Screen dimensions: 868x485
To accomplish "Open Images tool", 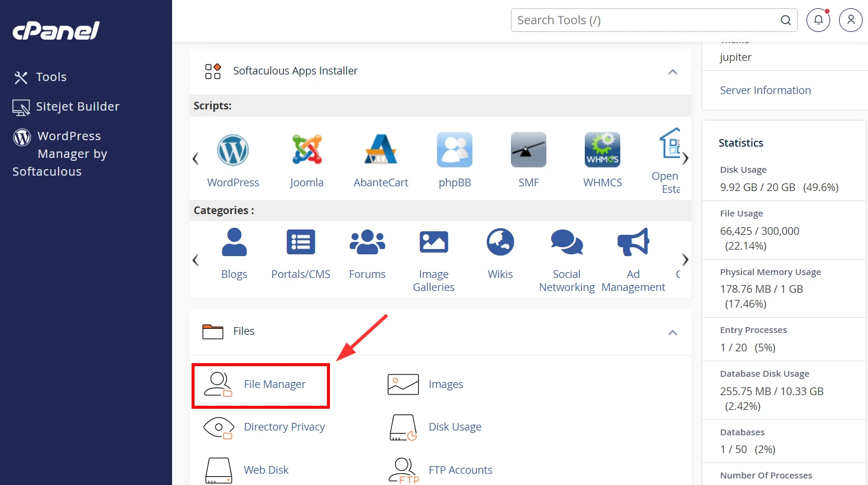I will [x=446, y=384].
